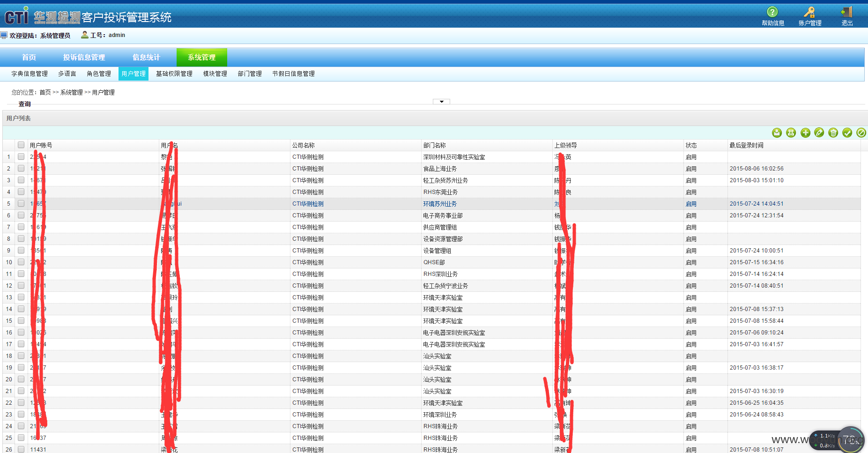This screenshot has width=868, height=453.
Task: Open 模块管理 submenu
Action: 215,74
